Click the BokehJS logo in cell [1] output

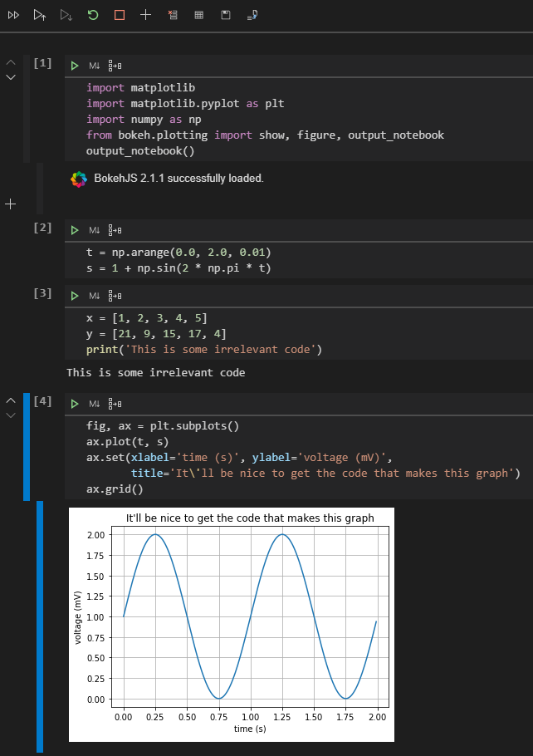(79, 179)
